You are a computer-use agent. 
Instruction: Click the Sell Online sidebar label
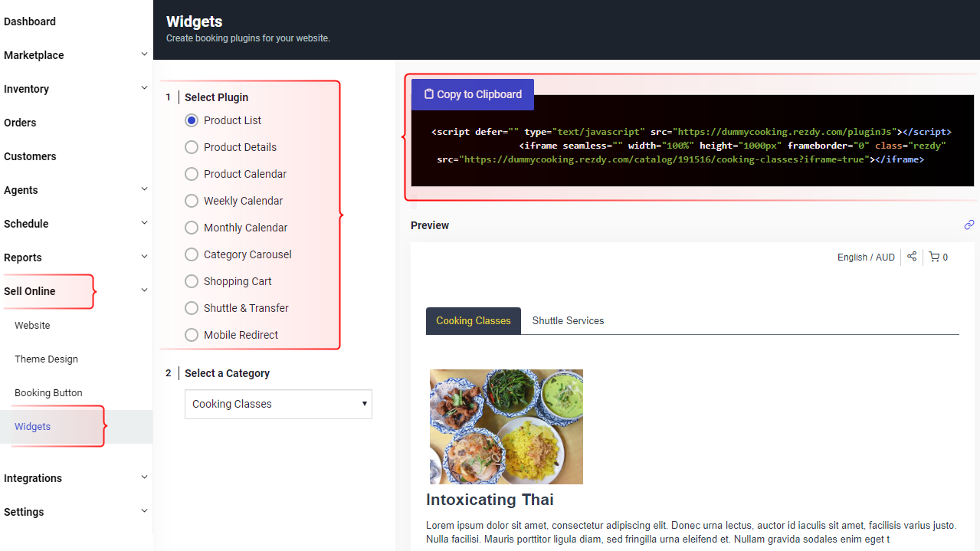[x=30, y=291]
